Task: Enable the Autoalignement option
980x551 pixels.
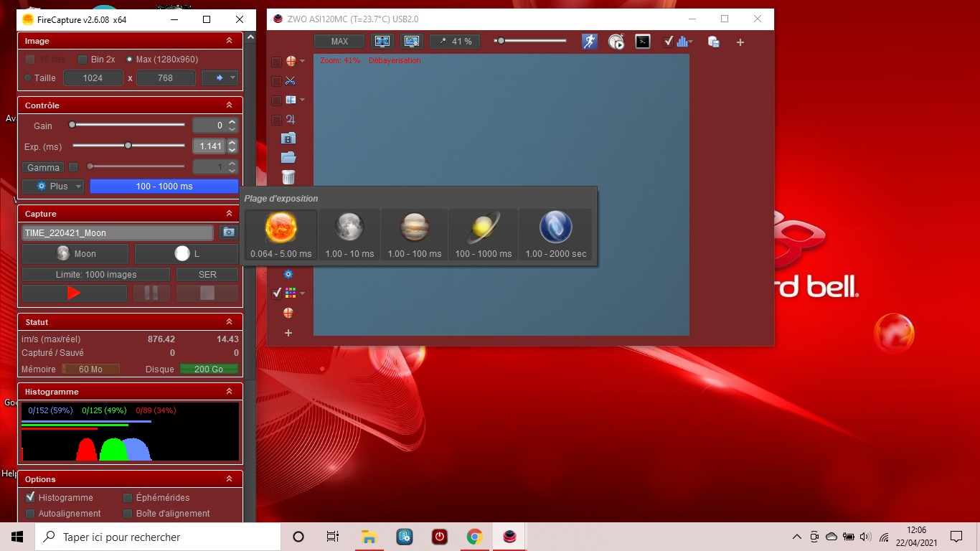Action: pos(30,514)
